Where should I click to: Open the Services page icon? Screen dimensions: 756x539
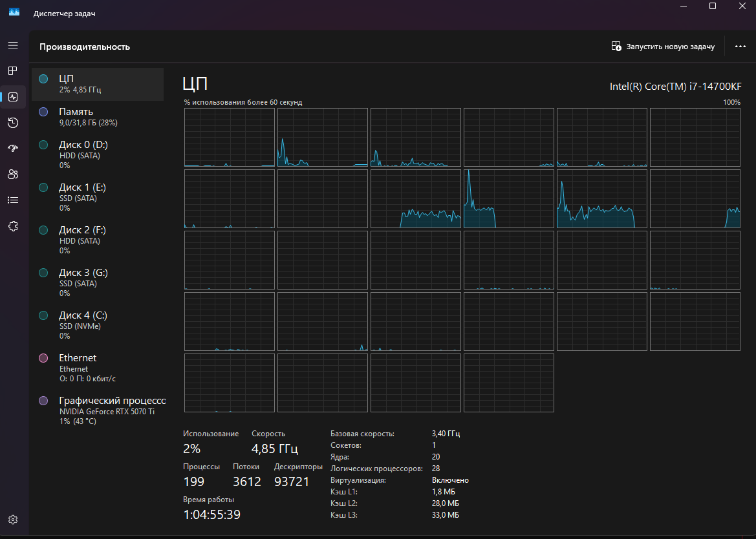click(x=13, y=226)
